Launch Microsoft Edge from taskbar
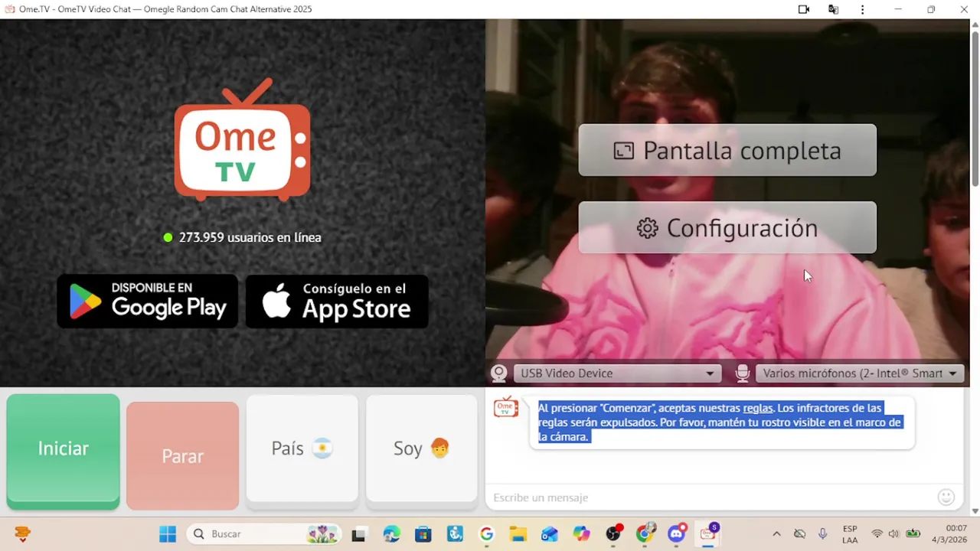 (x=391, y=534)
